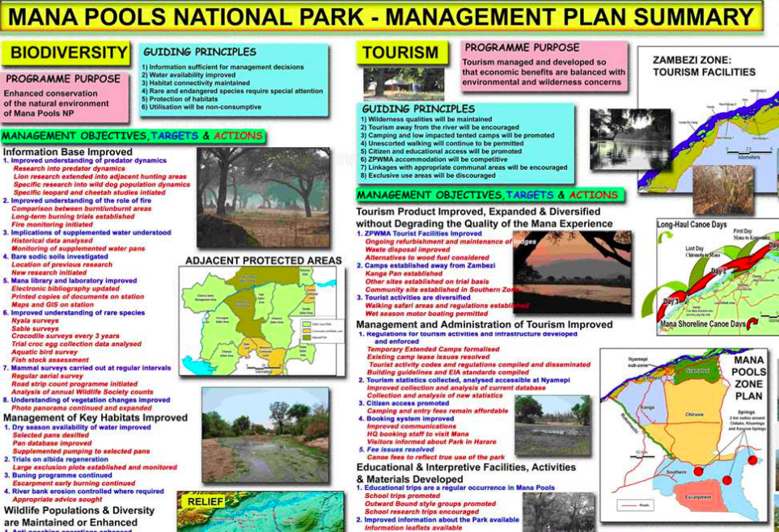Open the flooded pan photo thumbnail
Image resolution: width=779 pixels, height=532 pixels.
(265, 435)
